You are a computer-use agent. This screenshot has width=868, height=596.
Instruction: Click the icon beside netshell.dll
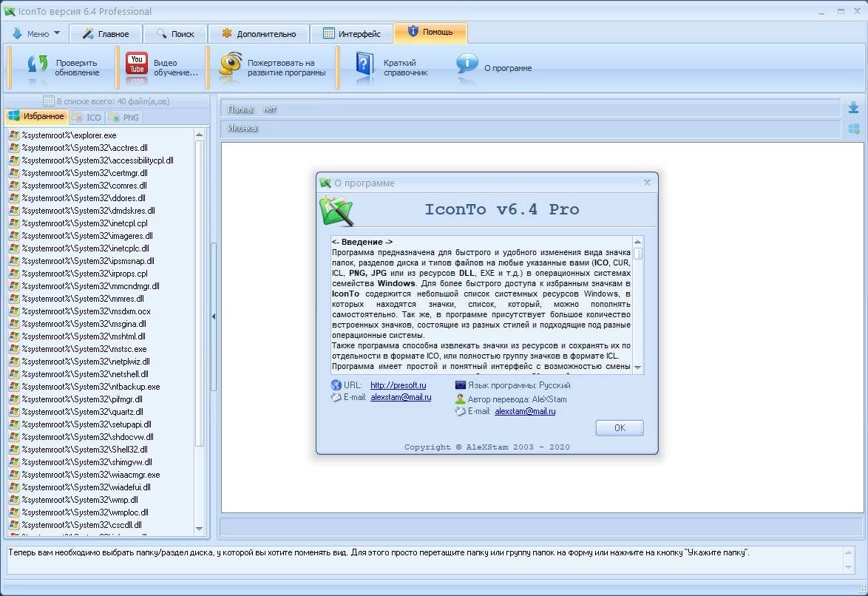click(14, 374)
